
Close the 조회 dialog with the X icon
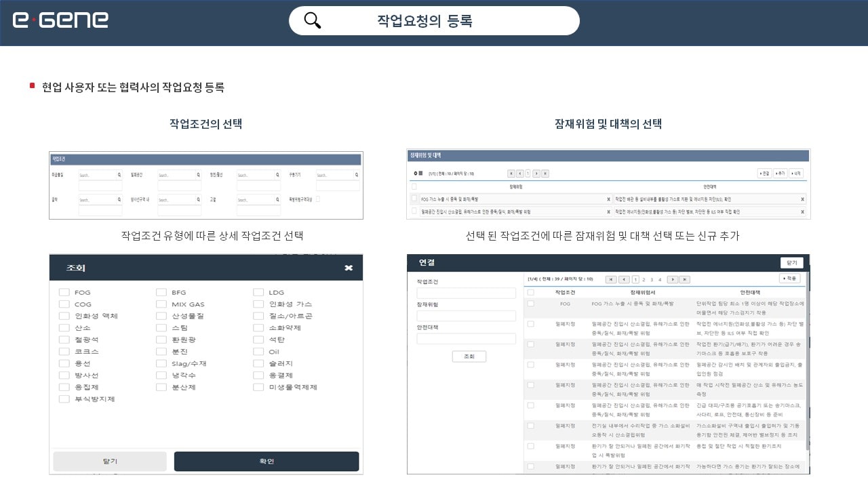point(349,268)
